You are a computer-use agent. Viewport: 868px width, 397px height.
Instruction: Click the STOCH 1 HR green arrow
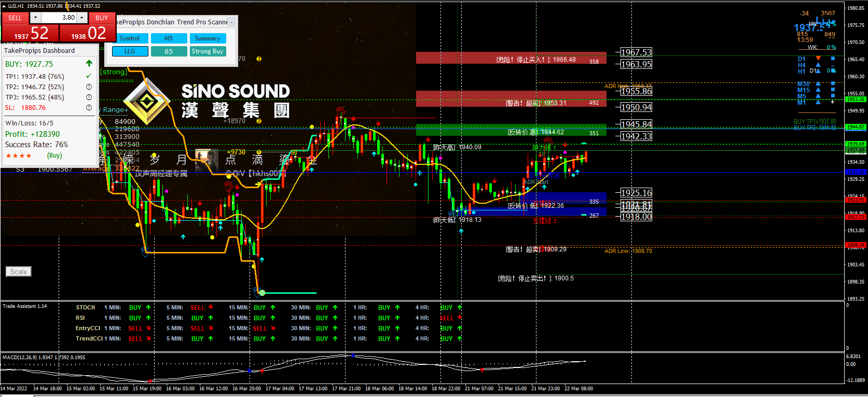click(397, 307)
